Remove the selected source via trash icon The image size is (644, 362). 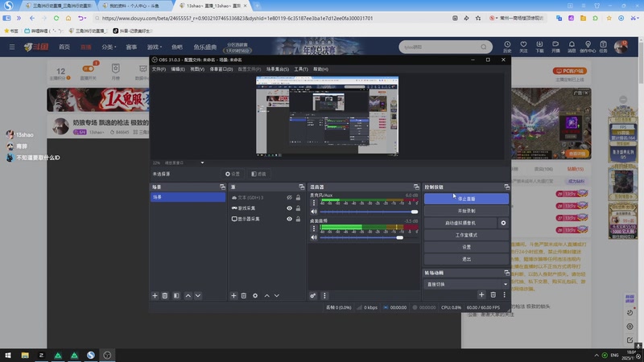click(244, 295)
